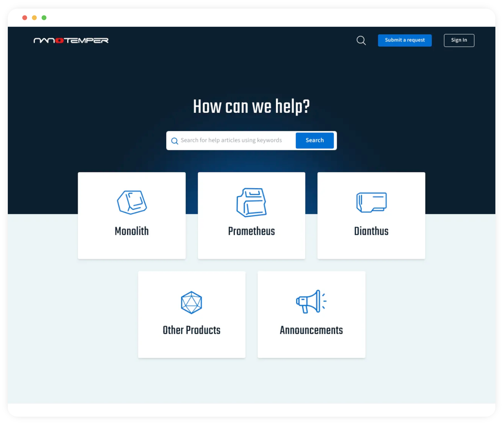Click the yellow minimize window dot
Image resolution: width=504 pixels, height=424 pixels.
[x=34, y=18]
